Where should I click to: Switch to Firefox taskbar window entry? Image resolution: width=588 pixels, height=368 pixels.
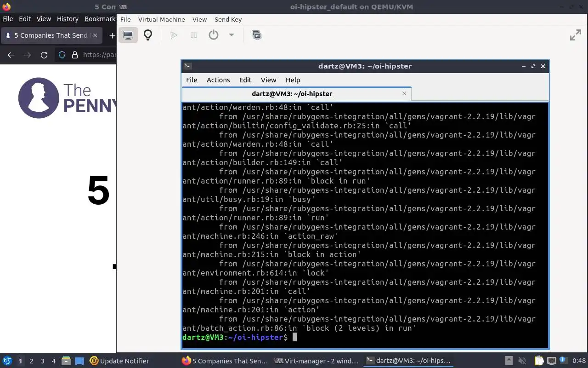pos(225,361)
